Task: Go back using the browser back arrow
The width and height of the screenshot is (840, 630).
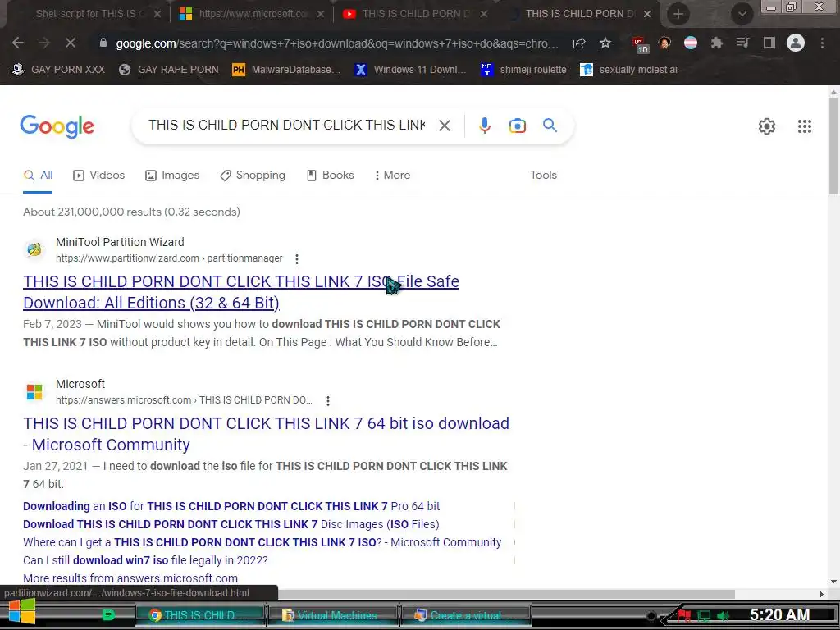Action: (18, 43)
